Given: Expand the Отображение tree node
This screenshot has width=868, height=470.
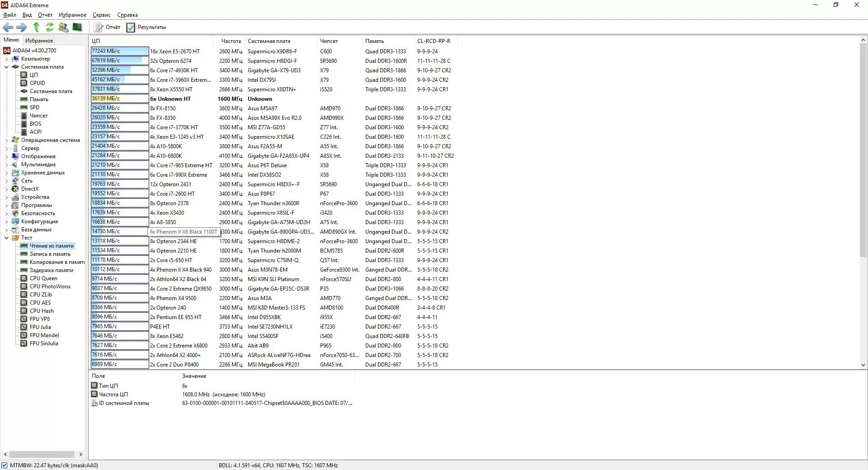Looking at the screenshot, I should [6, 156].
